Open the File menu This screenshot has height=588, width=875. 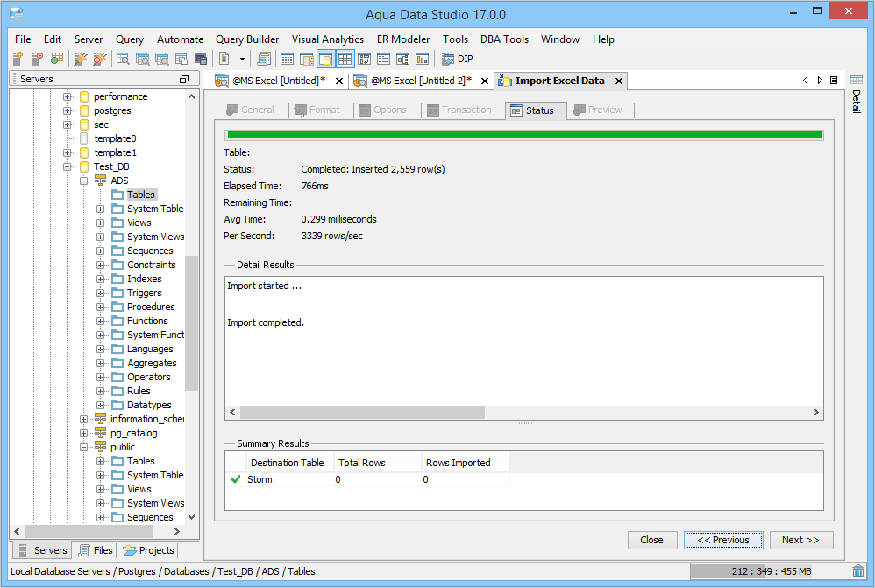click(x=23, y=39)
